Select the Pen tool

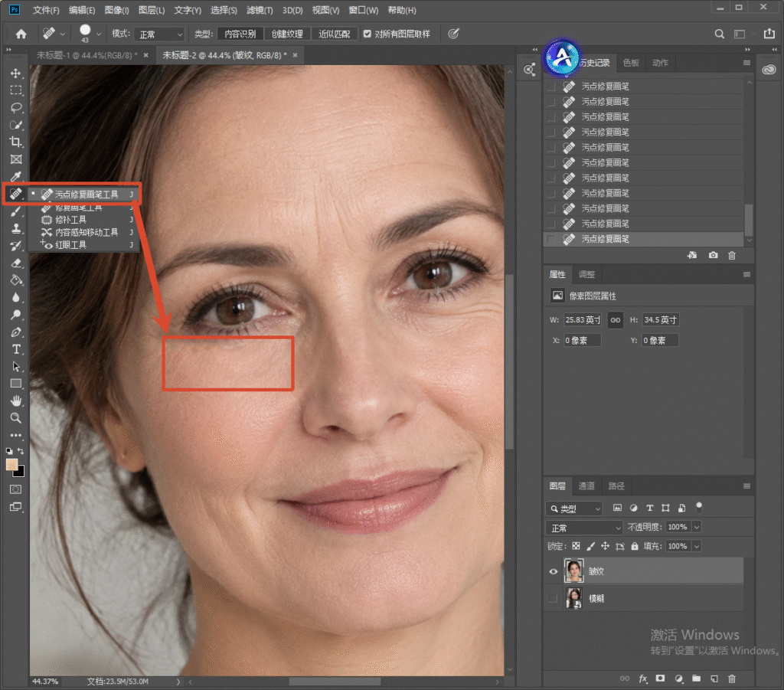point(16,332)
